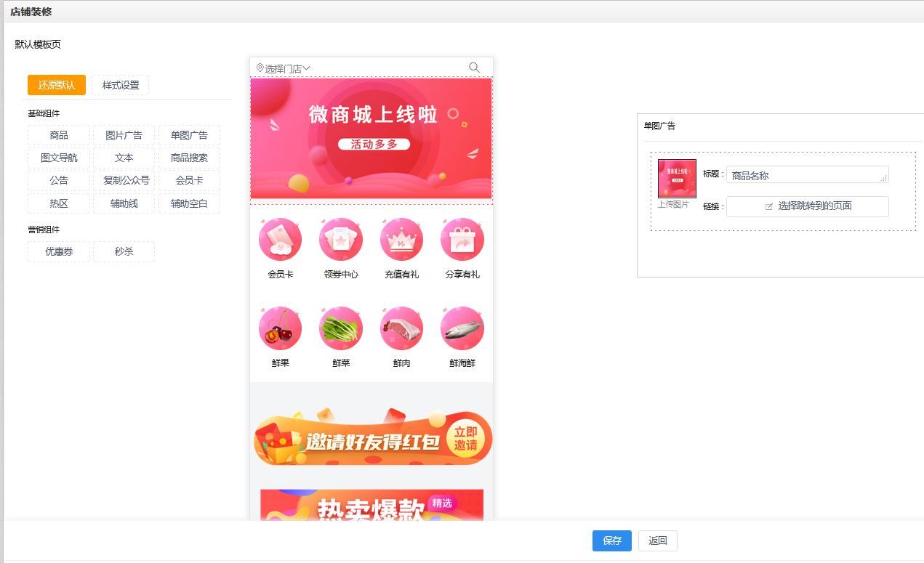Add the 图文导航 component
Screen dimensions: 924x563
[59, 158]
